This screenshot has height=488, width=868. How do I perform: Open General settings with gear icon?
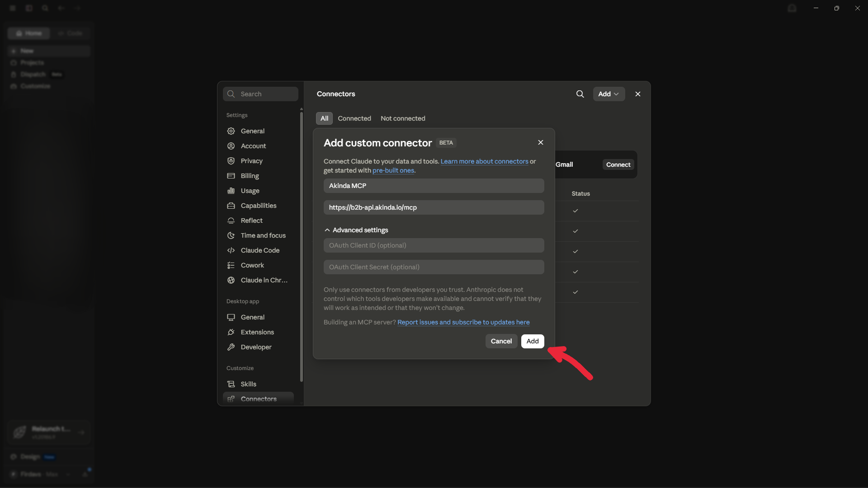[x=258, y=131]
